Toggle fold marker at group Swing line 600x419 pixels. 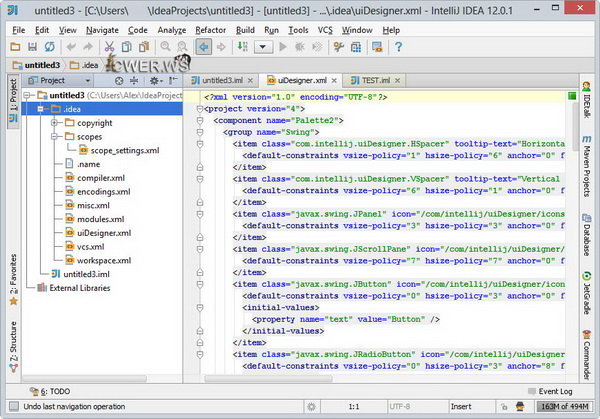(x=200, y=132)
